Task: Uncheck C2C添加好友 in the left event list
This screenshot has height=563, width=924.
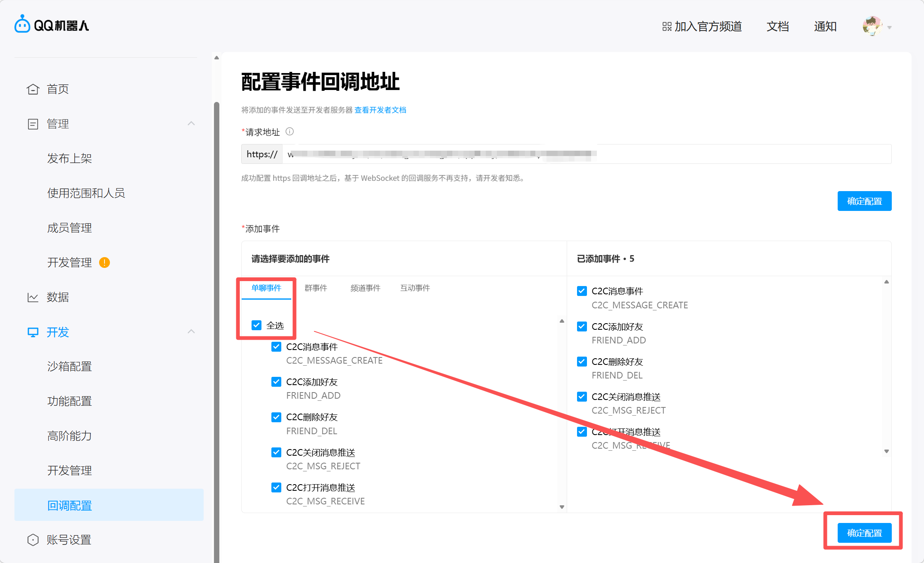Action: coord(276,382)
